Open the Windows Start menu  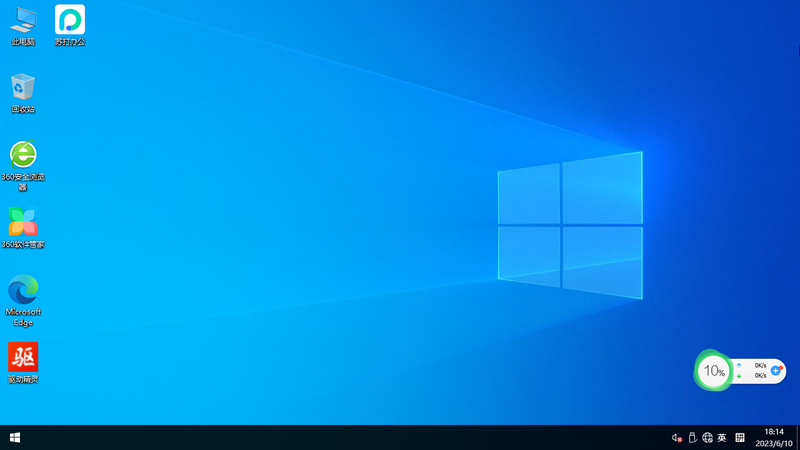point(15,438)
